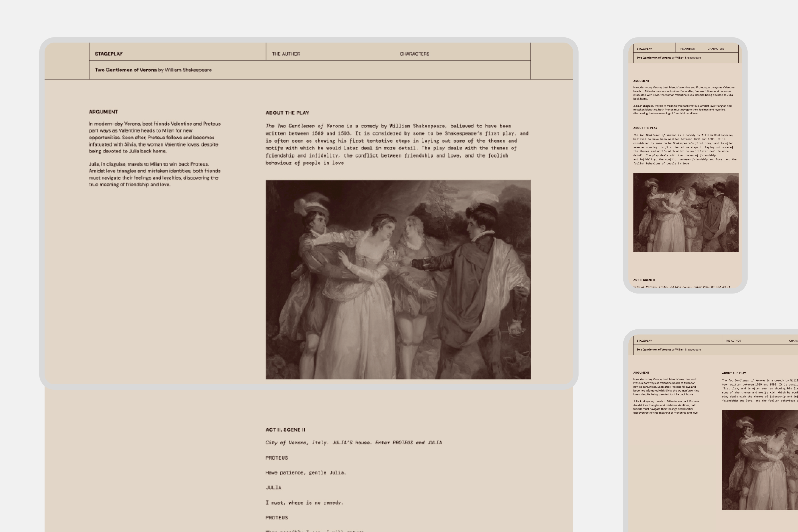The width and height of the screenshot is (798, 532).
Task: Select the ARGUMENT heading in the tablet mockup
Action: coord(641,373)
